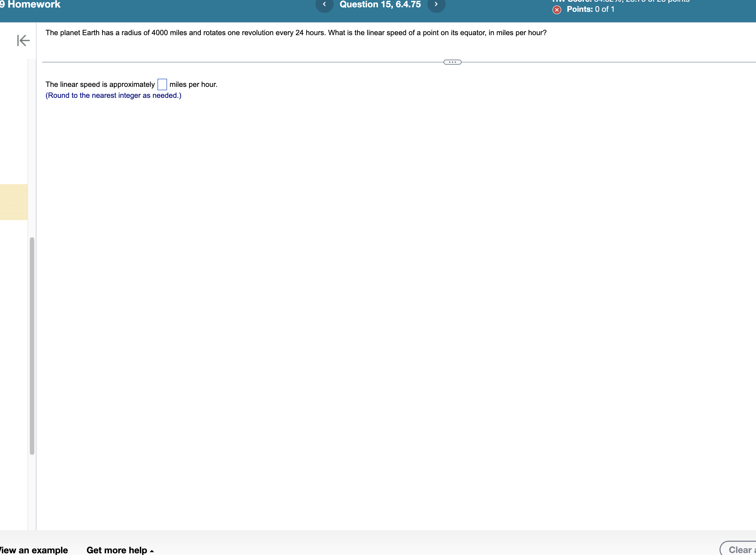Click the HW Score progress text

[x=622, y=1]
